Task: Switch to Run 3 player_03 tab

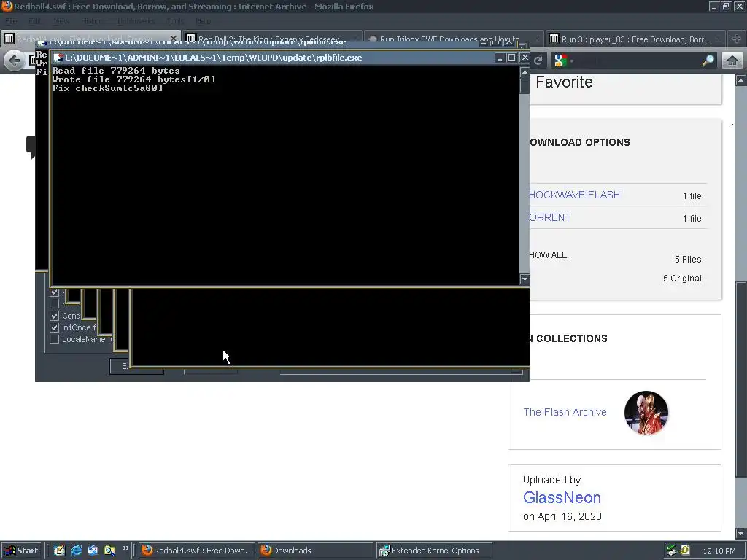Action: [635, 39]
